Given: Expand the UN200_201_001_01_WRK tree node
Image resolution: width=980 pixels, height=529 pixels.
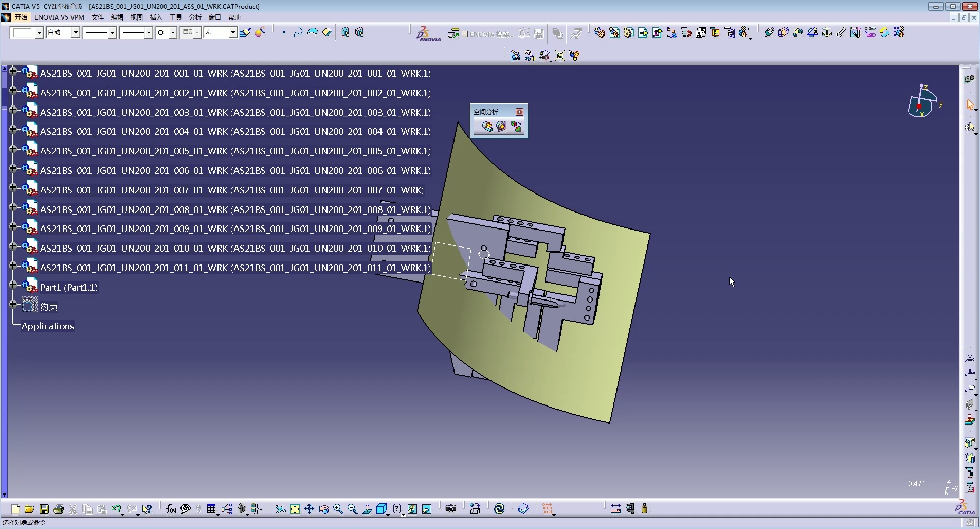Looking at the screenshot, I should click(x=13, y=71).
